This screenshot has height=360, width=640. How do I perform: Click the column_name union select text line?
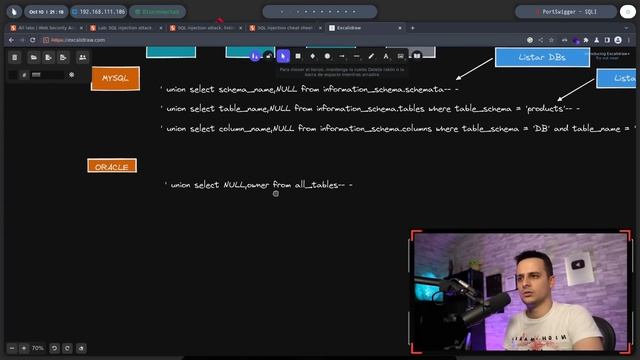point(398,129)
